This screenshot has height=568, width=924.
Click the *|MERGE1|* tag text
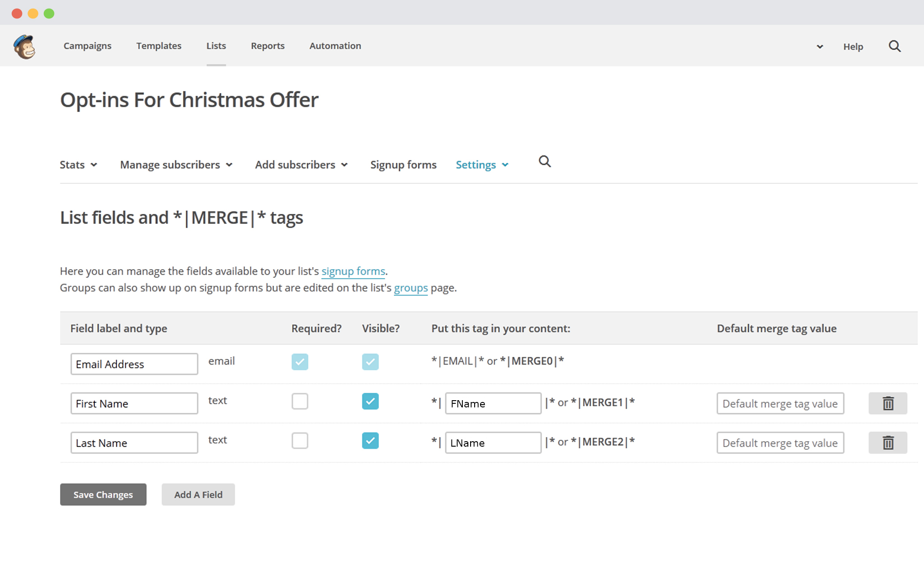[x=603, y=402]
